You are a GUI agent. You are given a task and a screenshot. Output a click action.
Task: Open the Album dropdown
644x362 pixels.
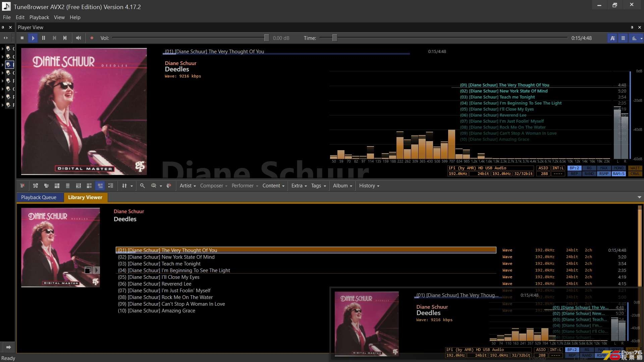[342, 186]
